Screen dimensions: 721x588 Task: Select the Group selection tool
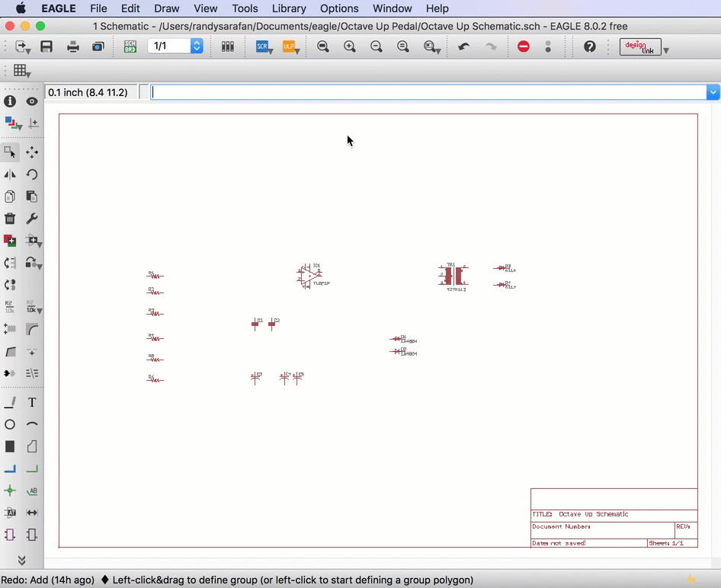point(10,152)
